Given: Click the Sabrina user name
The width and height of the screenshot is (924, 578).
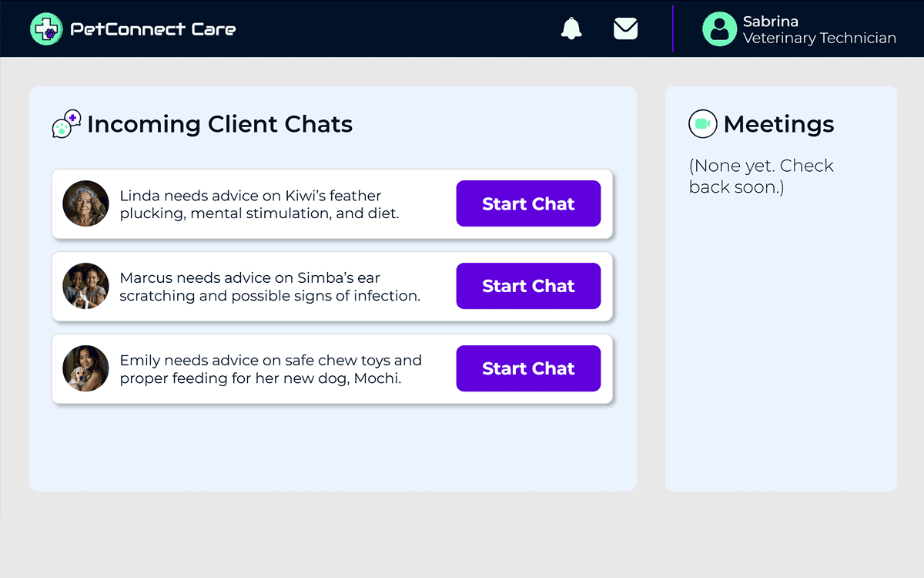Looking at the screenshot, I should coord(770,21).
